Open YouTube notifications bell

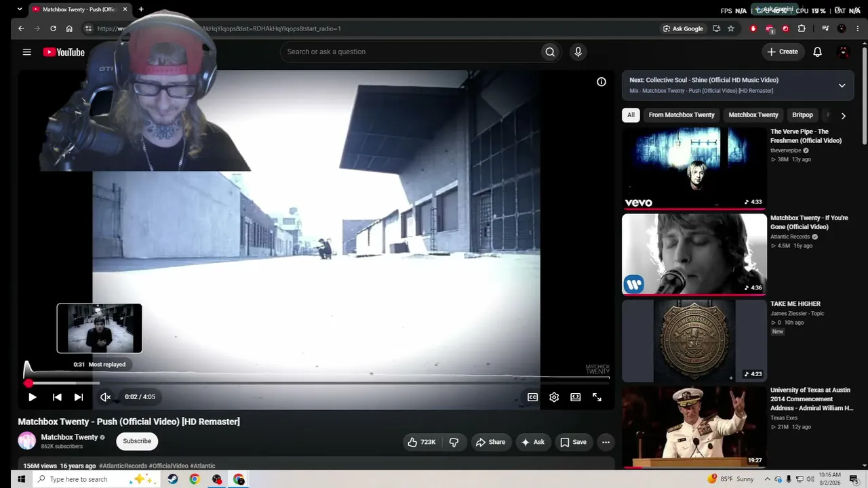pyautogui.click(x=817, y=52)
